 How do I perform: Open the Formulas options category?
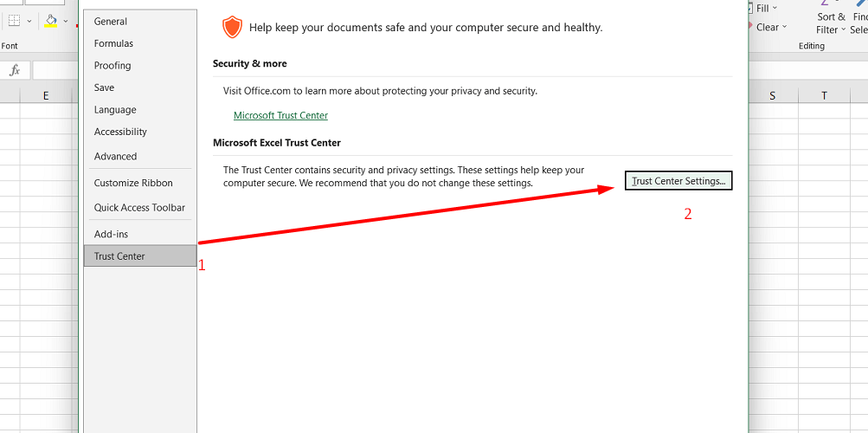tap(140, 43)
